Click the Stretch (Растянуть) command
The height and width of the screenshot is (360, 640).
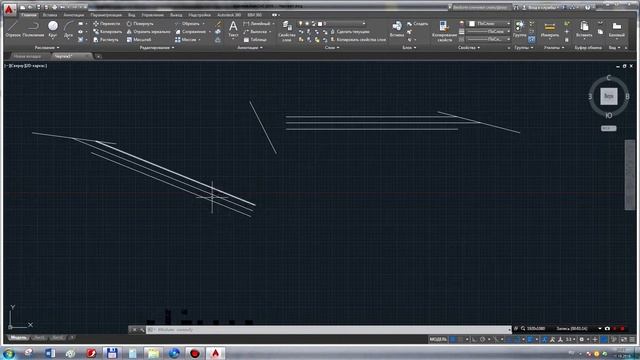106,40
